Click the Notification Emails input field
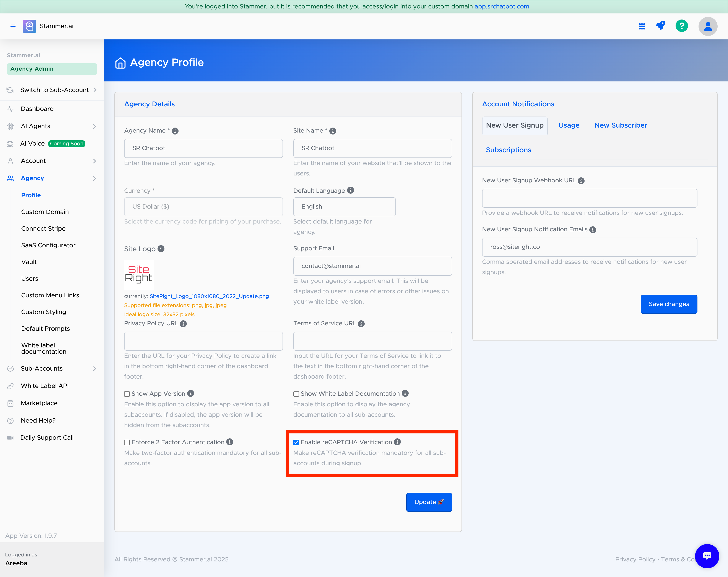 [x=589, y=247]
